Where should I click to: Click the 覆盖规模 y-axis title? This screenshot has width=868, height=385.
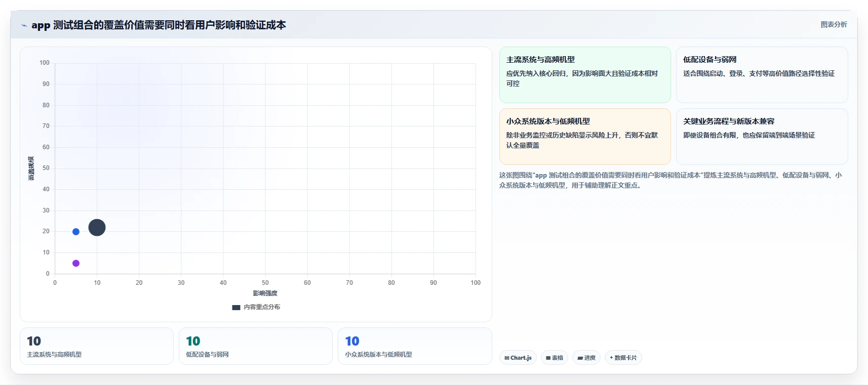pos(31,168)
